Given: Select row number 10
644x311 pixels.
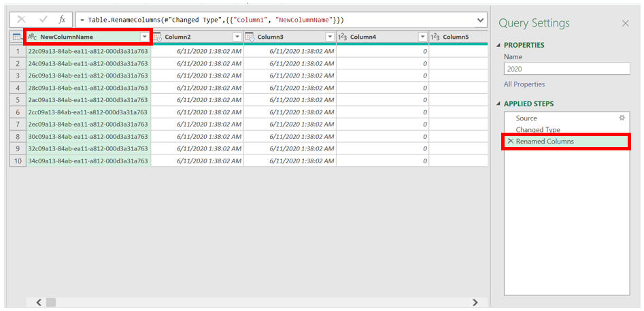Looking at the screenshot, I should tap(18, 161).
